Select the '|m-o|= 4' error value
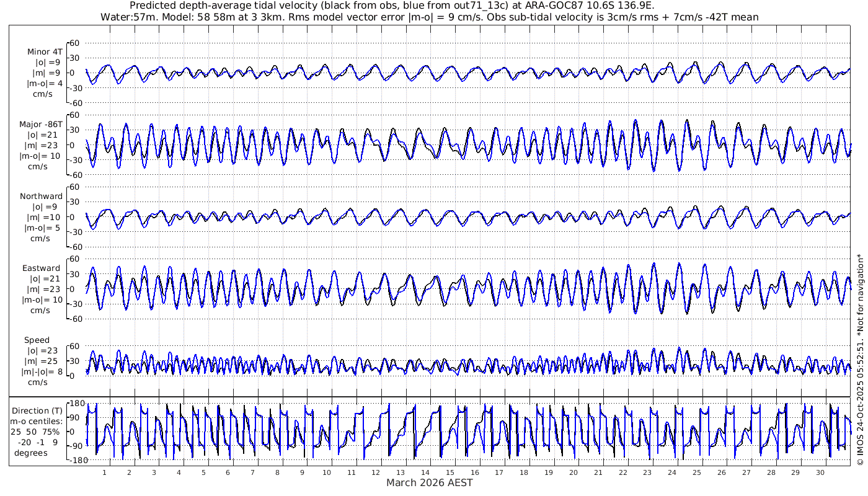The image size is (868, 496). 45,84
